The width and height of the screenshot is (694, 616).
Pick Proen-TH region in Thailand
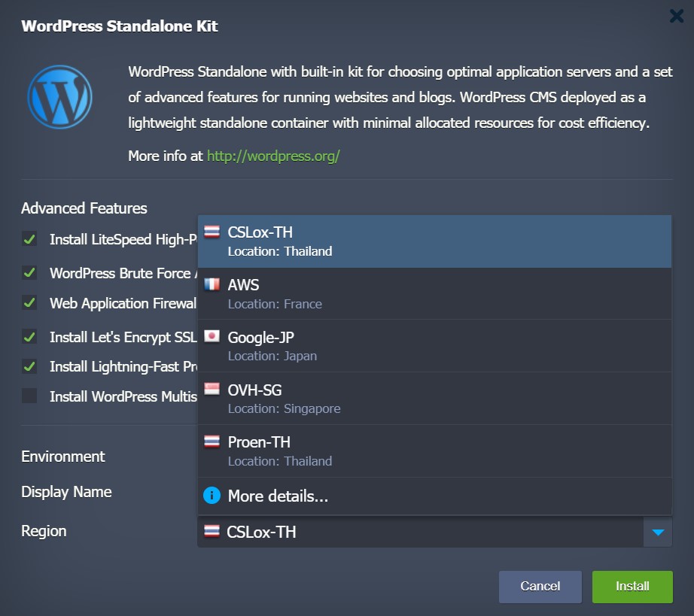point(434,451)
